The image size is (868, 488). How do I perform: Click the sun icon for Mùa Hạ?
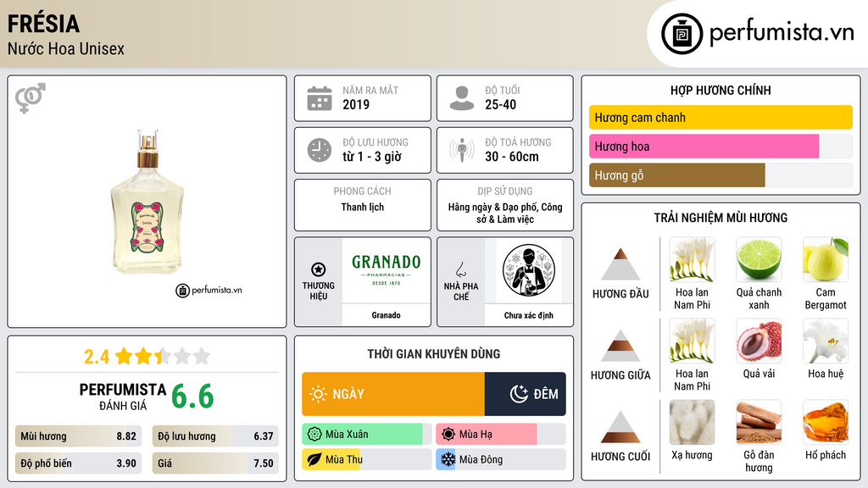click(x=448, y=435)
